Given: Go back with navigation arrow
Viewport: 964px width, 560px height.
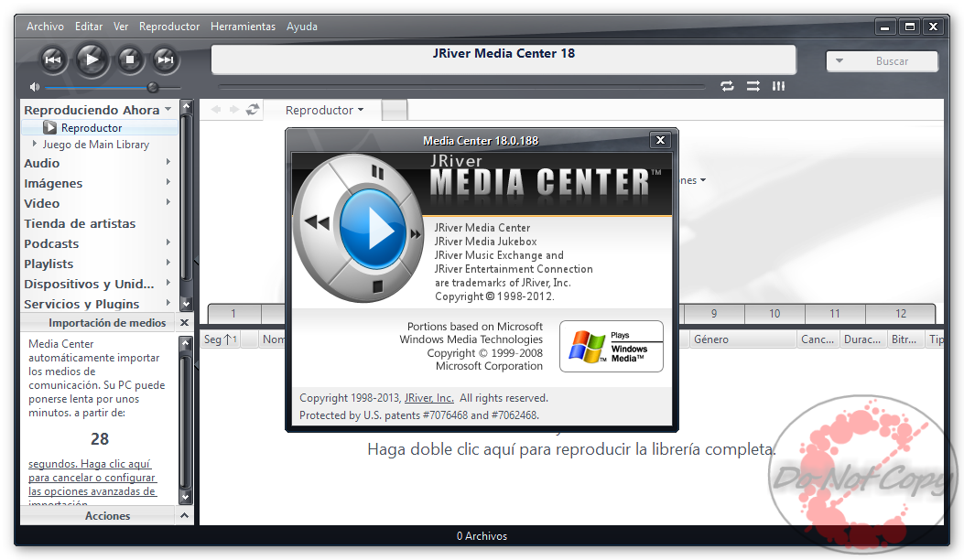Looking at the screenshot, I should (x=216, y=110).
